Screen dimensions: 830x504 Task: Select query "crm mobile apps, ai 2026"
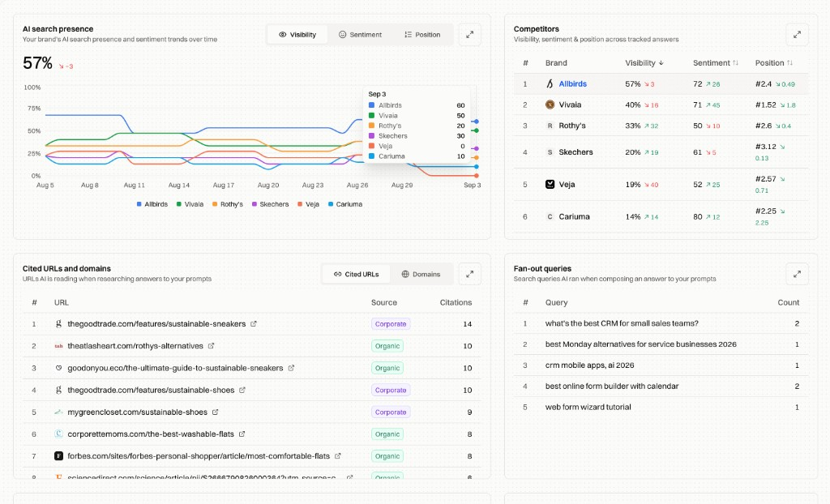pos(590,365)
